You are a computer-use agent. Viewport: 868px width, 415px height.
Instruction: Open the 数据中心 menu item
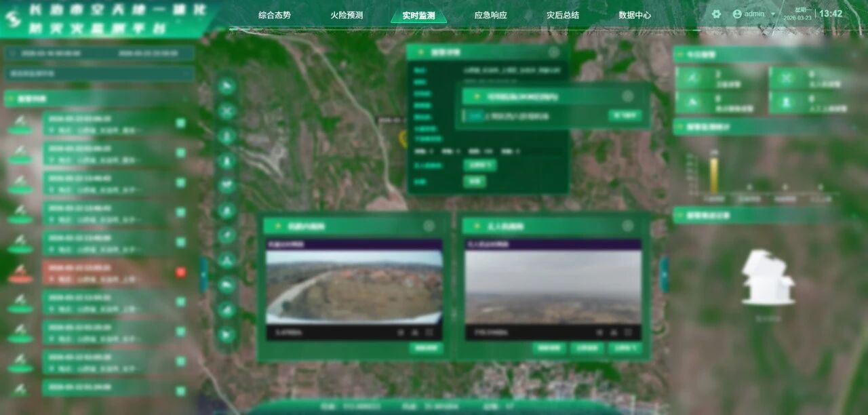(x=634, y=14)
